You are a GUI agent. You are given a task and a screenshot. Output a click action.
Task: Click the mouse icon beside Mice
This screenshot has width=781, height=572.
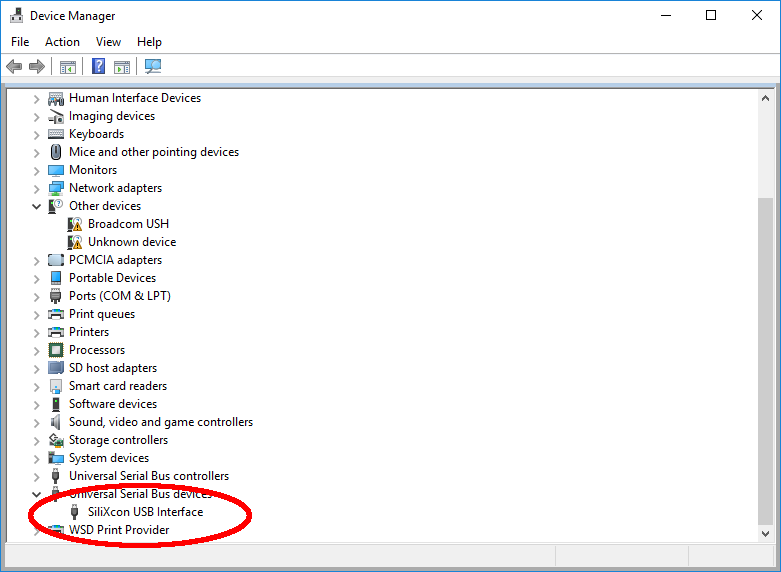tap(56, 152)
